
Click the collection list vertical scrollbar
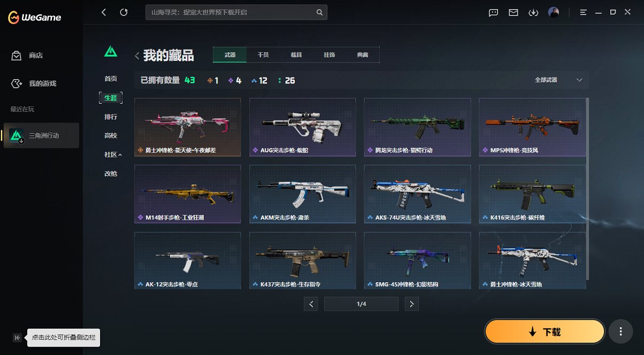587,188
